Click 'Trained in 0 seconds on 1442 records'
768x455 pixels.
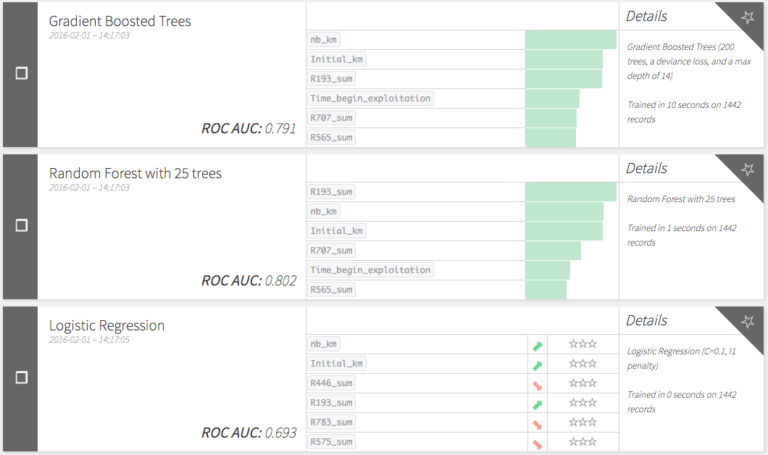(x=682, y=402)
